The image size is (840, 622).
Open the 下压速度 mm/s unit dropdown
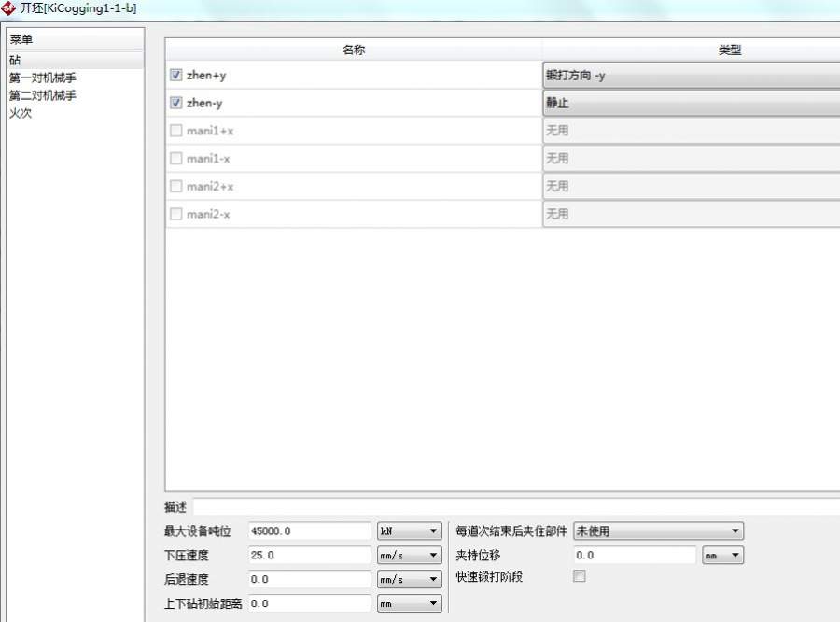410,555
